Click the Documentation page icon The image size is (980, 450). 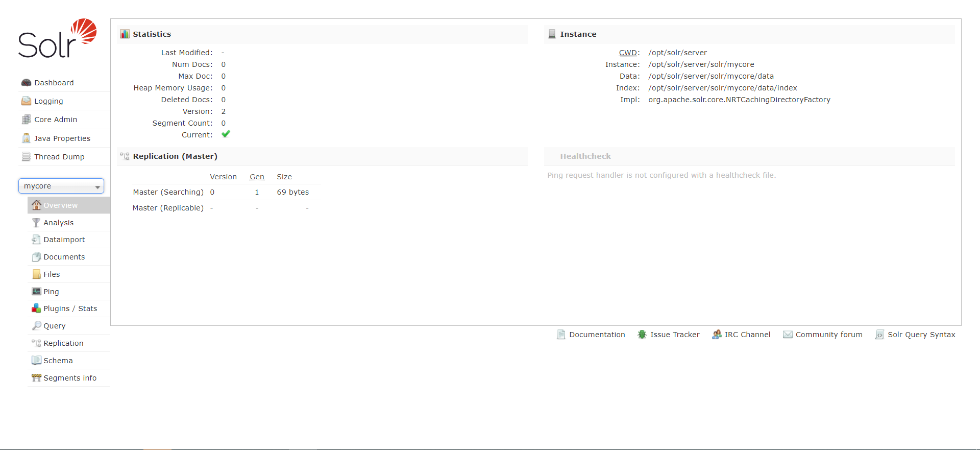561,335
